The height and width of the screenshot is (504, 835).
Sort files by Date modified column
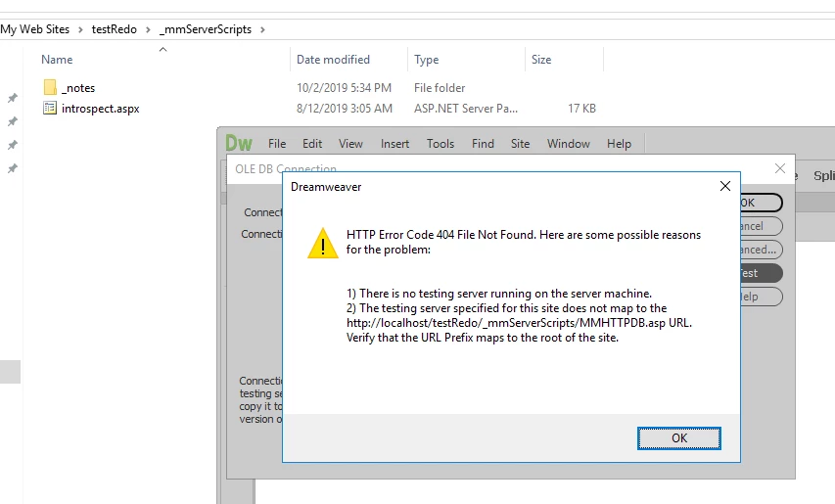(x=333, y=60)
